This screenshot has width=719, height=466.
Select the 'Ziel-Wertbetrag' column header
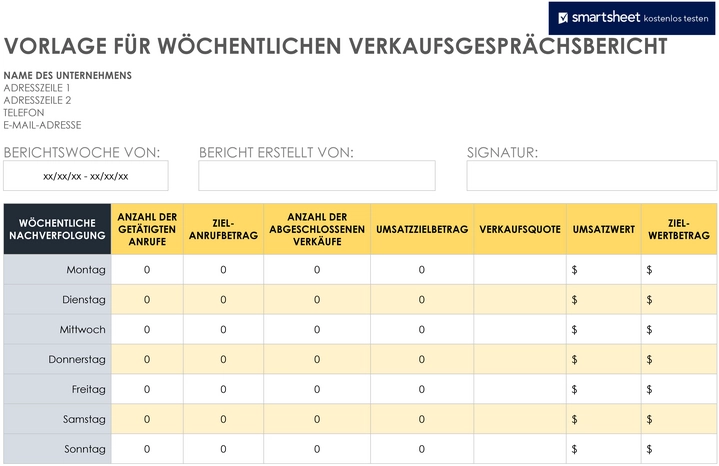(679, 229)
